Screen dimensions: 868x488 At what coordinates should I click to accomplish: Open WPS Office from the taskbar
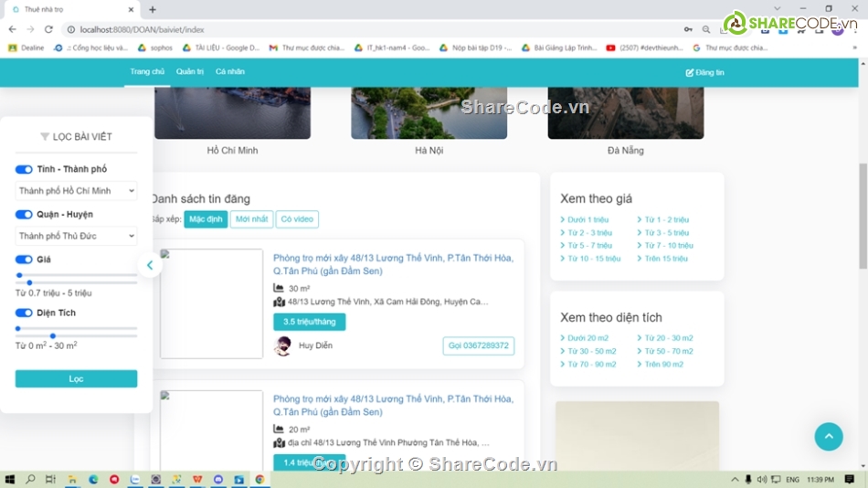click(197, 479)
